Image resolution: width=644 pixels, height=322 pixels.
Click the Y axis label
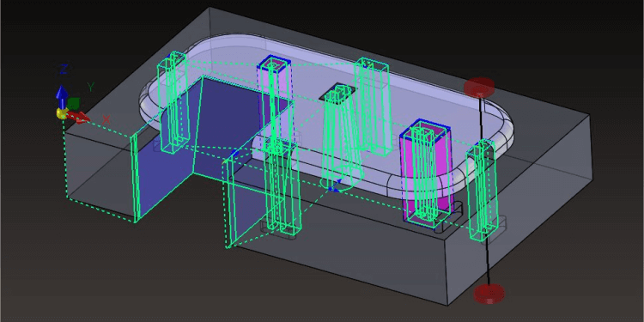point(91,87)
